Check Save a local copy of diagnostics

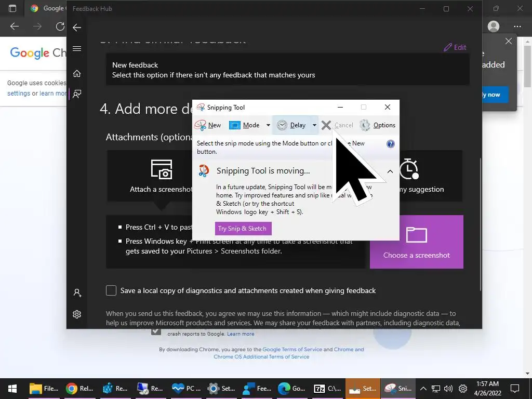click(x=111, y=290)
